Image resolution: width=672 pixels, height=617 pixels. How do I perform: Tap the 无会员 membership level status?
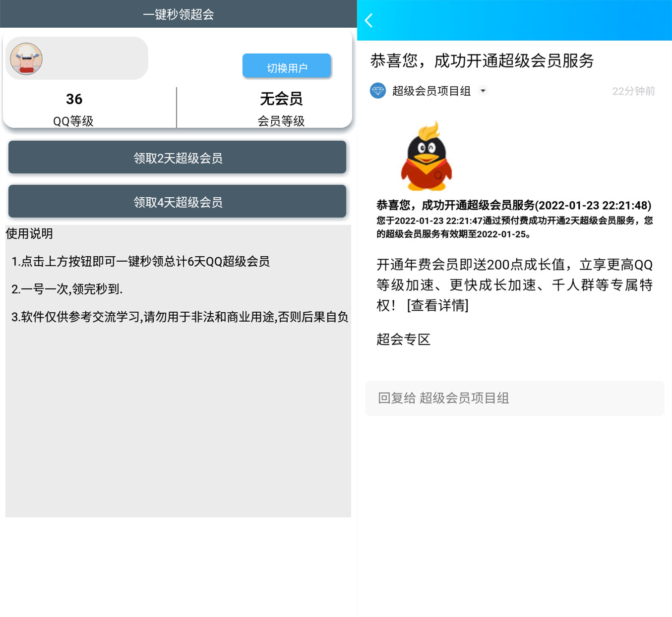(281, 99)
